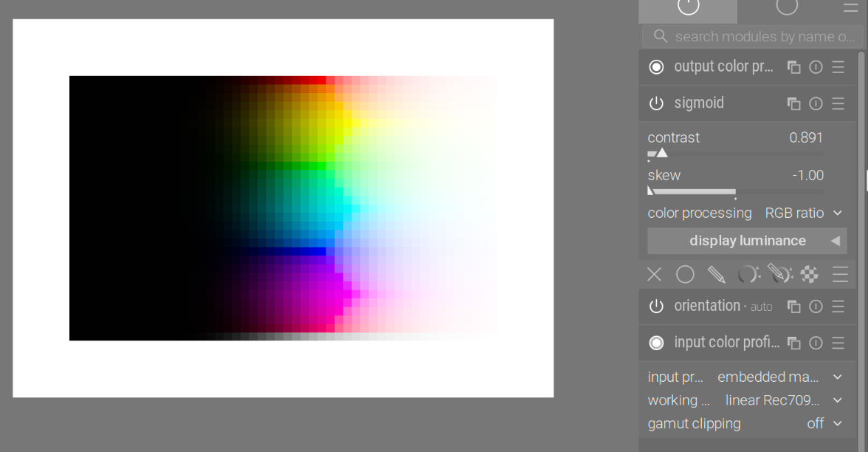Open the gamut clipping off dropdown
The height and width of the screenshot is (452, 868).
(747, 424)
